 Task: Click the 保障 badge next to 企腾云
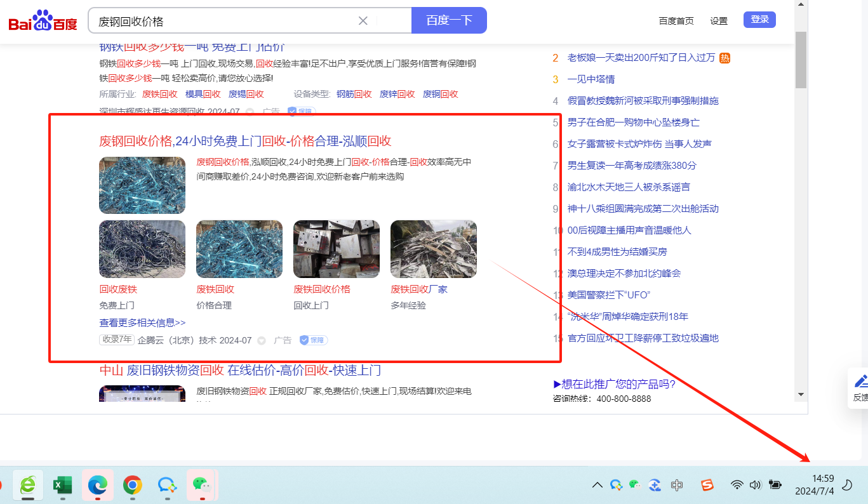point(314,340)
